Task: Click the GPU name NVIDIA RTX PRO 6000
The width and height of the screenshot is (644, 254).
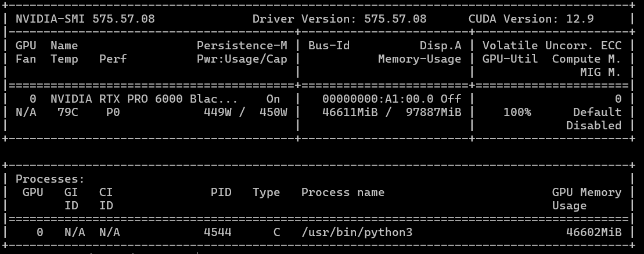Action: 142,99
